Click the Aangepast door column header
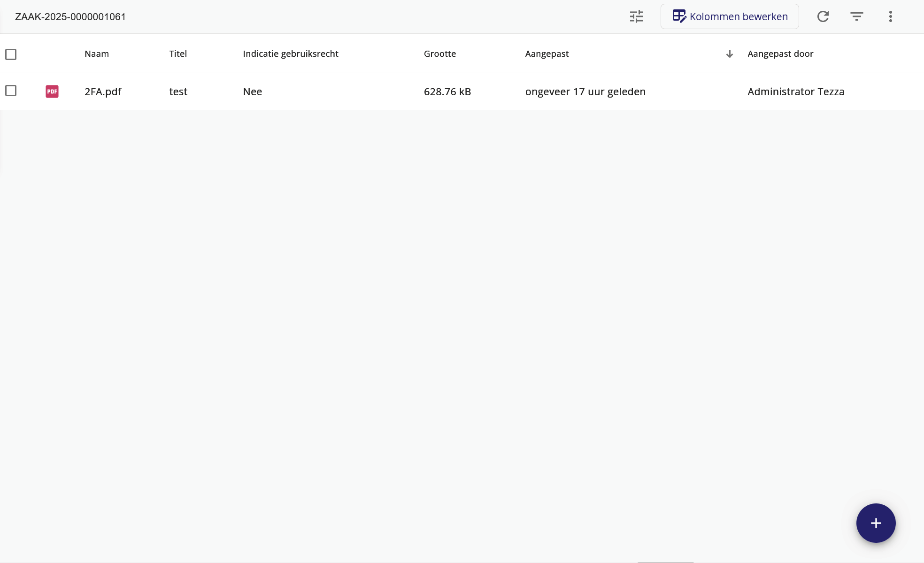The width and height of the screenshot is (924, 563). coord(780,54)
